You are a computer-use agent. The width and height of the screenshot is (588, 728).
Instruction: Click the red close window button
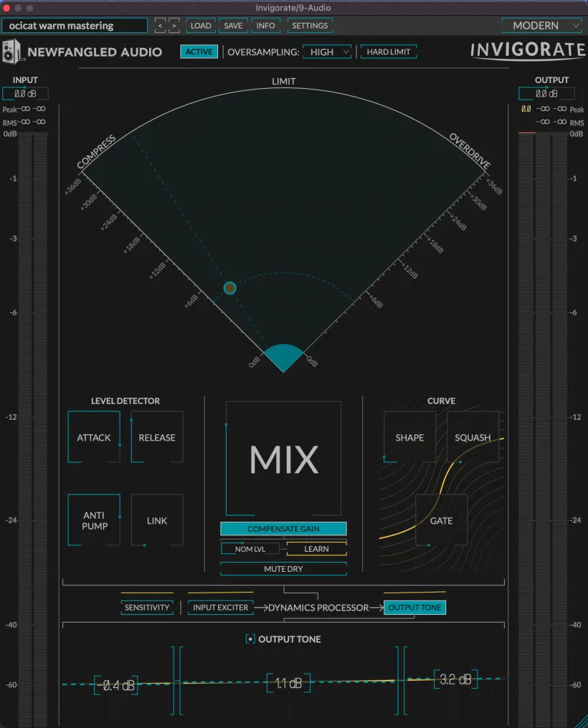(x=6, y=8)
